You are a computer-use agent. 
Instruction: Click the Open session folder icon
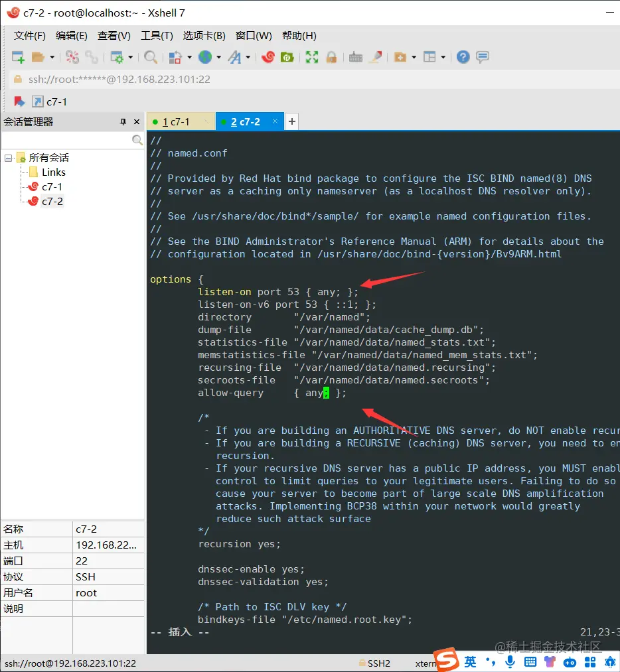(x=38, y=56)
